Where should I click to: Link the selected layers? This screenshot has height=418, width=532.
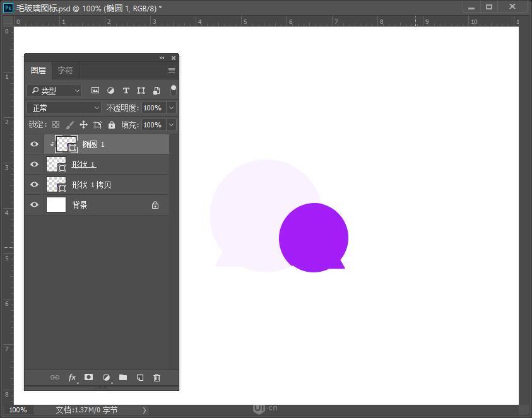tap(55, 378)
